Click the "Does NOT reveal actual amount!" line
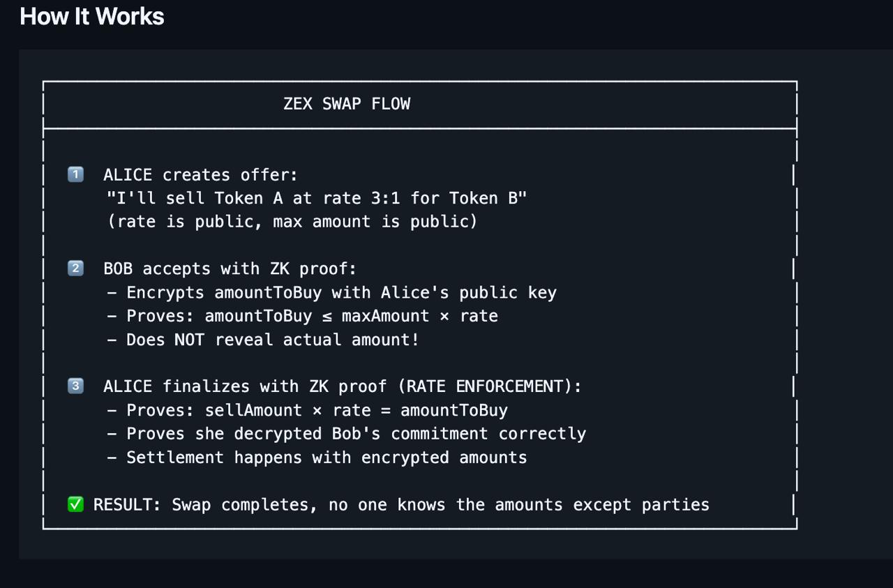The width and height of the screenshot is (893, 588). click(263, 340)
